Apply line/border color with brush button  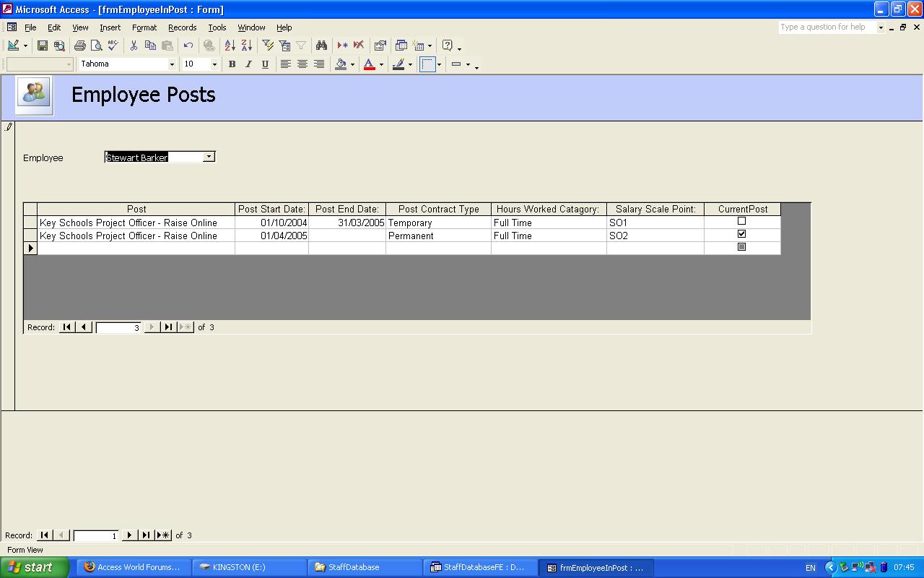[x=398, y=64]
